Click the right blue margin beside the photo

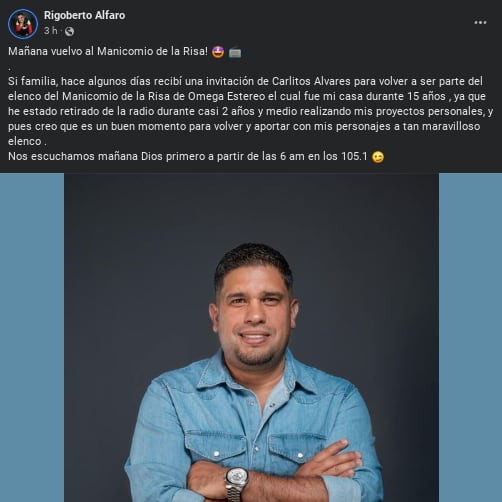coord(470,337)
